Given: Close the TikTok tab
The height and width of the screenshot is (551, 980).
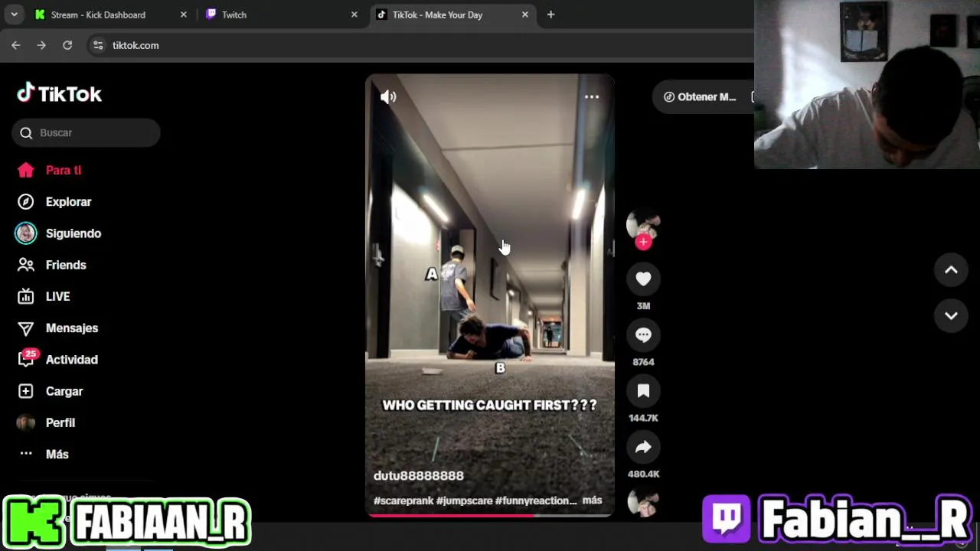Looking at the screenshot, I should [x=524, y=15].
